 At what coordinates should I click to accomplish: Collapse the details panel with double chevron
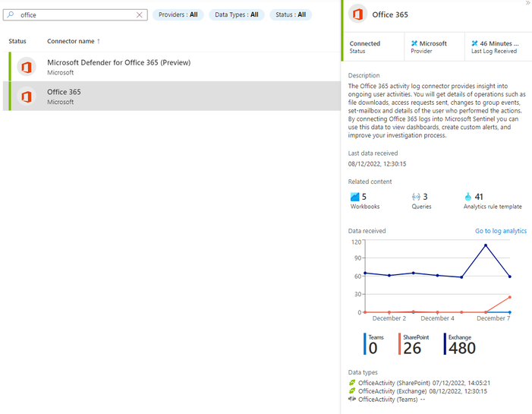pos(527,4)
